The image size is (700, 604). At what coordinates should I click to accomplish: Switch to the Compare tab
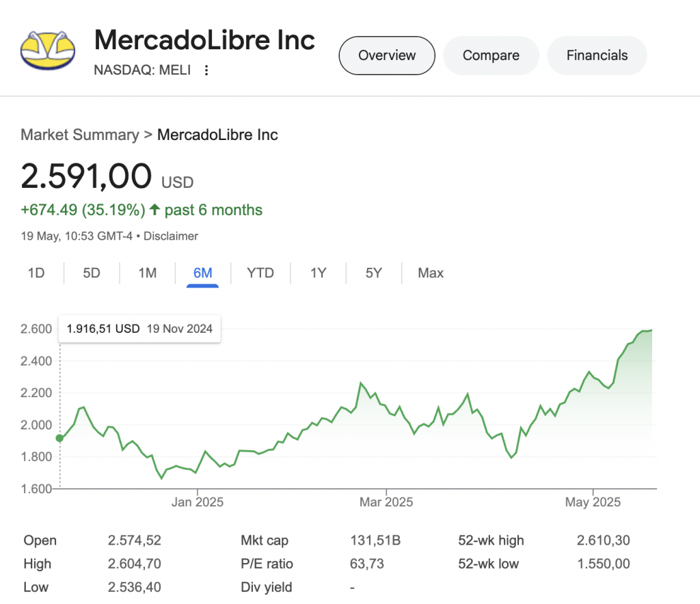(491, 55)
